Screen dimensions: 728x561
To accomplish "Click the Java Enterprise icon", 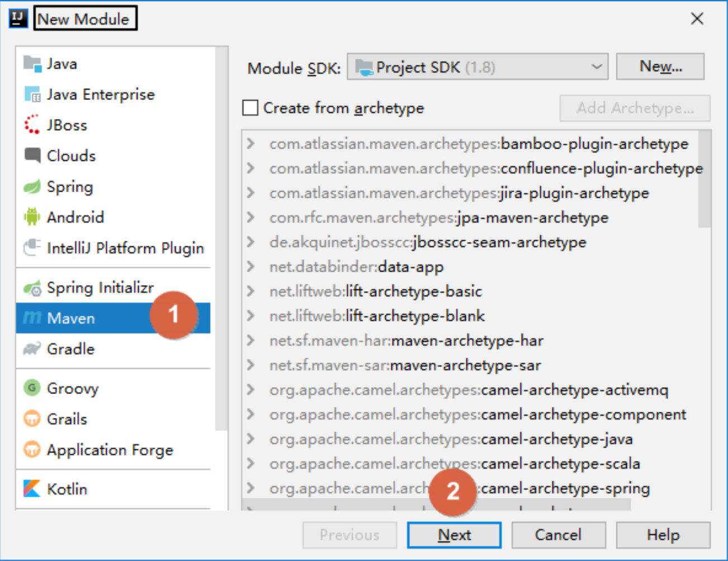I will click(32, 94).
